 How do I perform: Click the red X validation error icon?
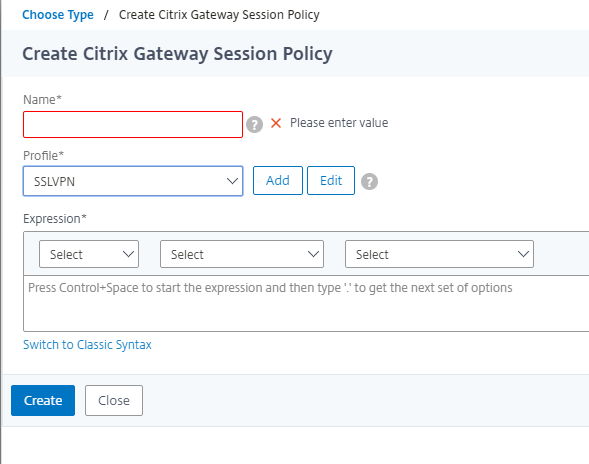tap(276, 123)
